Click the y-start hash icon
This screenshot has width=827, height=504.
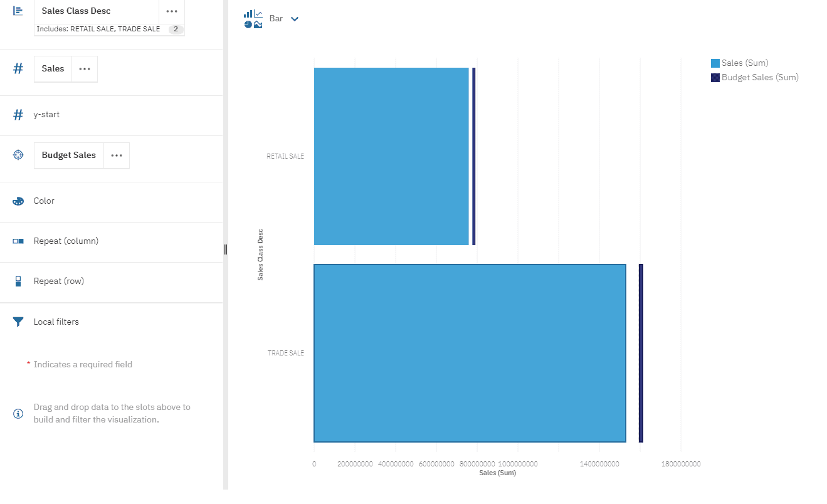[x=18, y=115]
